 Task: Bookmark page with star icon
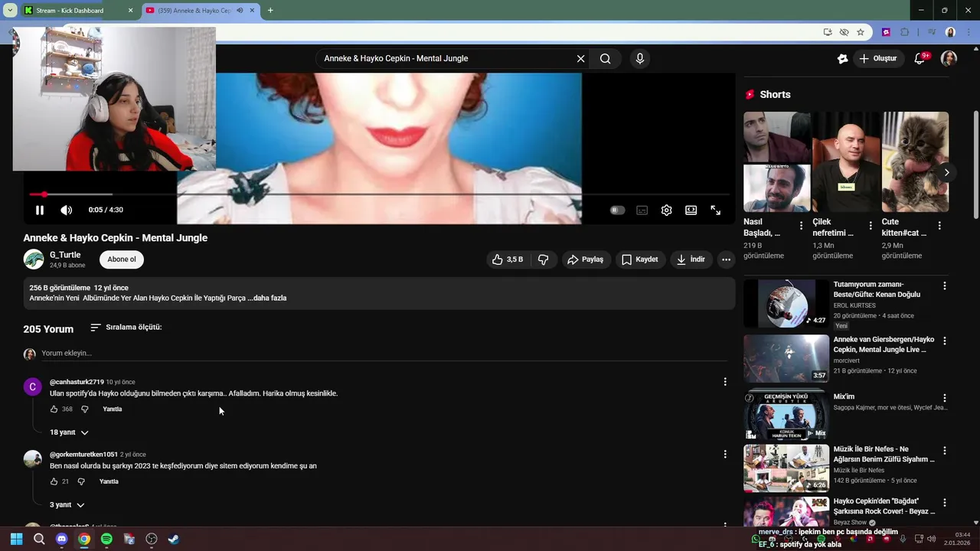pyautogui.click(x=861, y=32)
